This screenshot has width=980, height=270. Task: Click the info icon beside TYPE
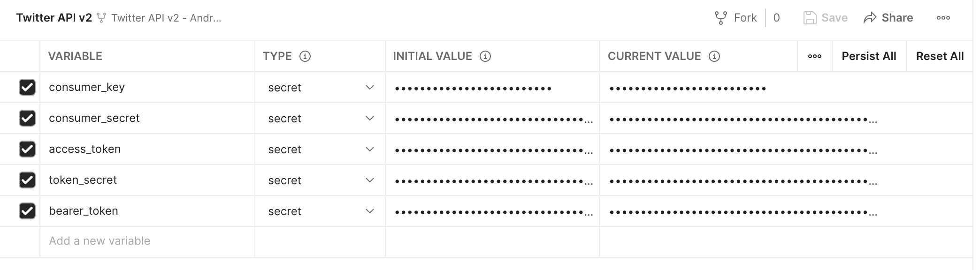coord(305,56)
